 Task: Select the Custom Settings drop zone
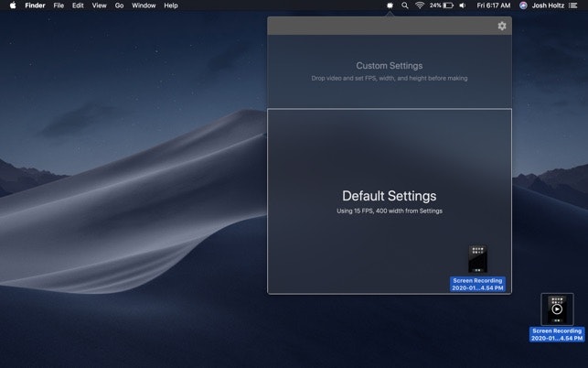390,71
